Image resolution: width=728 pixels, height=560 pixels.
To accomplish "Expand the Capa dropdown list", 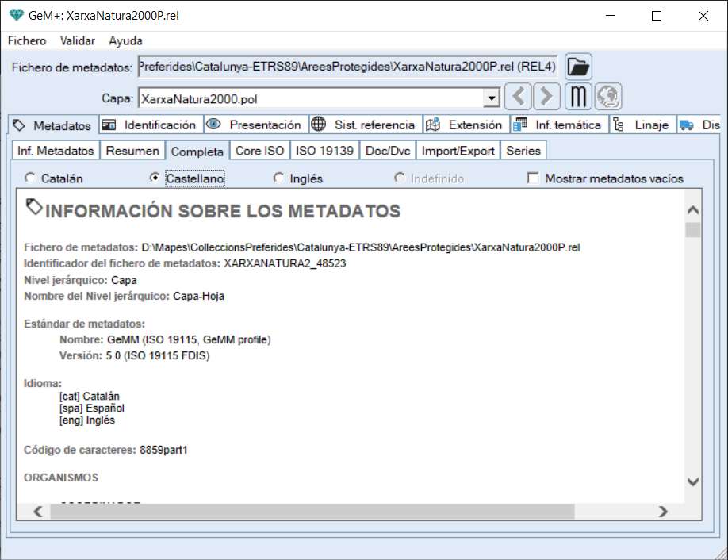I will (x=492, y=98).
